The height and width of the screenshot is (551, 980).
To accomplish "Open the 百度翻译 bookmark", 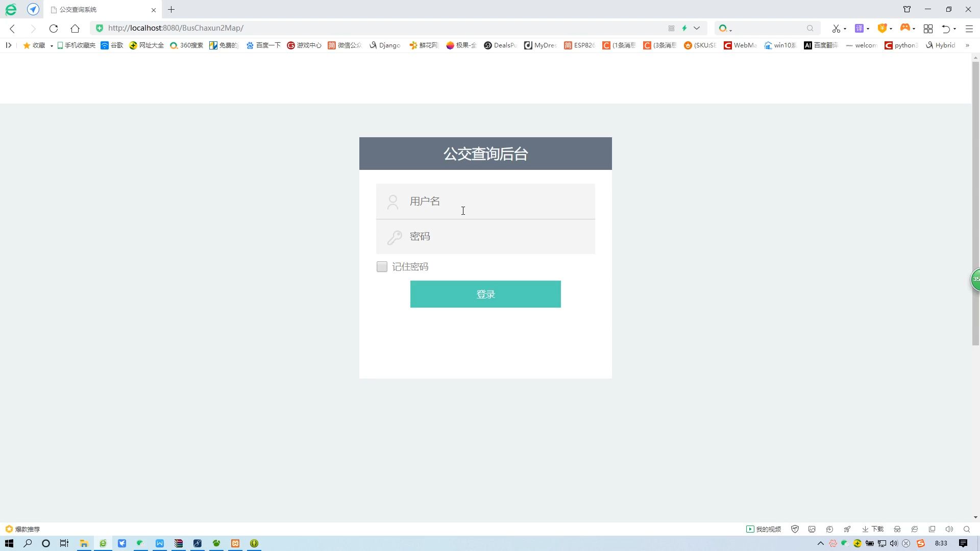I will click(x=821, y=45).
